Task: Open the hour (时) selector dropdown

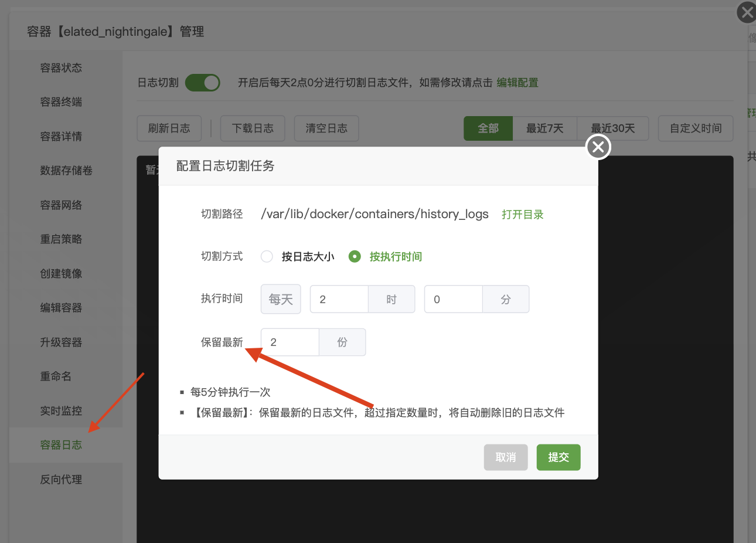Action: 391,298
